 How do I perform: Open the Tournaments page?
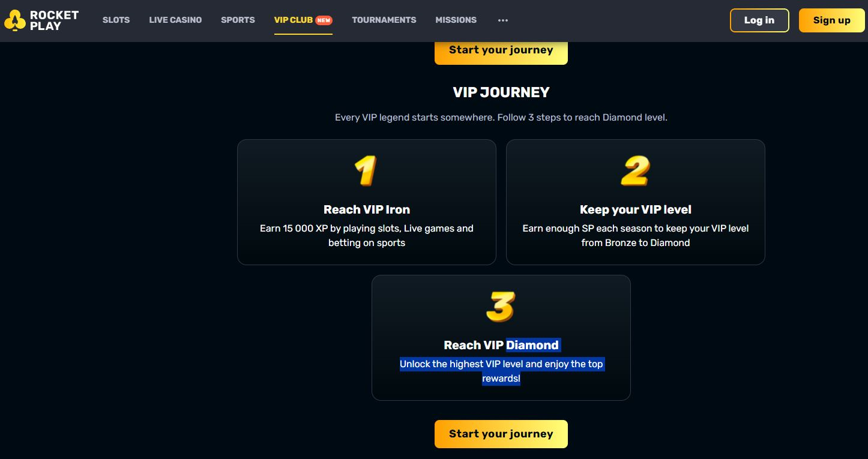(x=384, y=20)
